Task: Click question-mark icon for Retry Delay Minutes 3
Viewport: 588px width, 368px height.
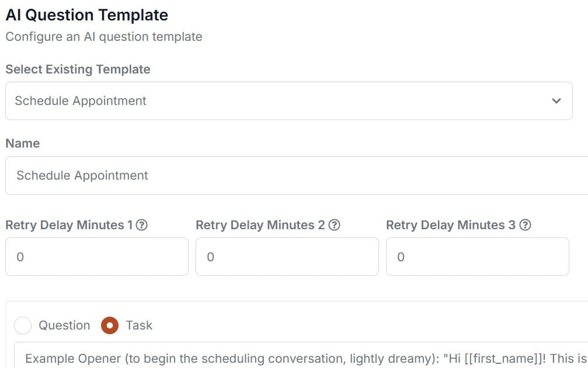Action: tap(525, 225)
